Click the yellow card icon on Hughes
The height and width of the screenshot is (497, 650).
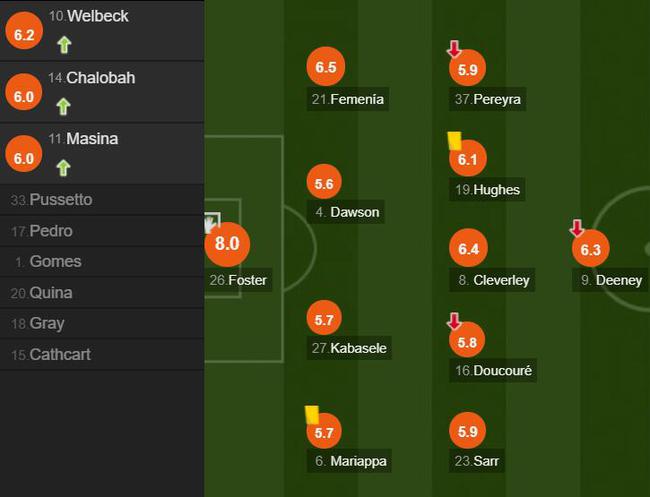pos(455,141)
